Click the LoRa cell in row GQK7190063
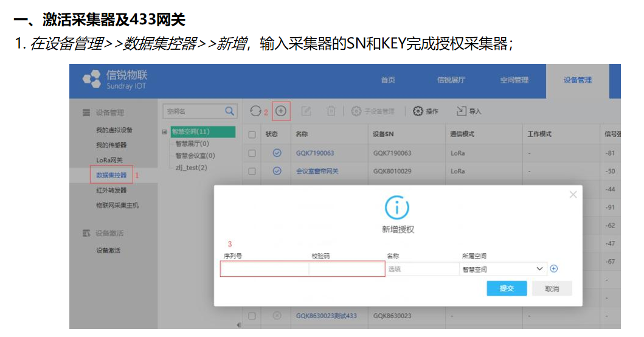The width and height of the screenshot is (644, 337). tap(457, 153)
